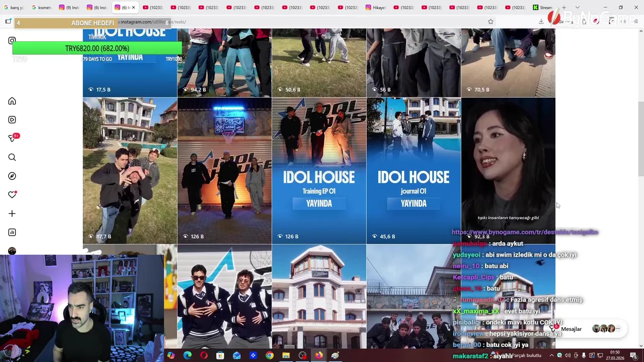The width and height of the screenshot is (644, 362).
Task: Open the Windows notification center icon
Action: (x=633, y=355)
